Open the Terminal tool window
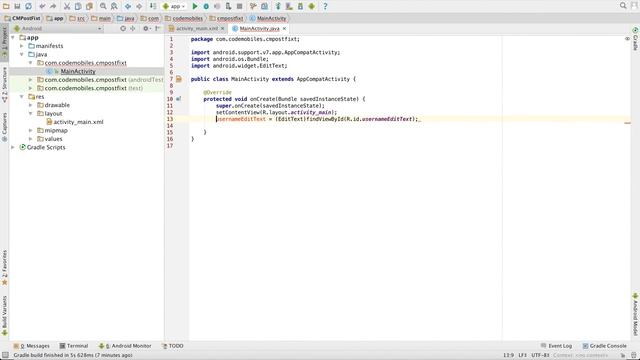The width and height of the screenshot is (640, 360). tap(74, 346)
